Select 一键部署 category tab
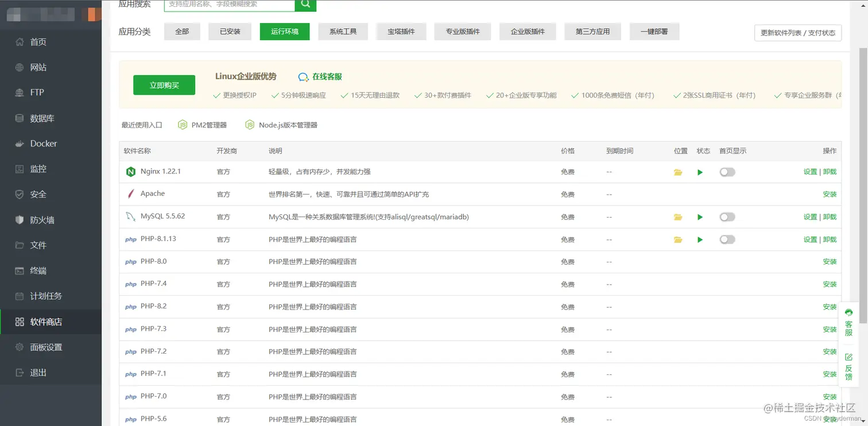Viewport: 868px width, 426px height. click(654, 32)
